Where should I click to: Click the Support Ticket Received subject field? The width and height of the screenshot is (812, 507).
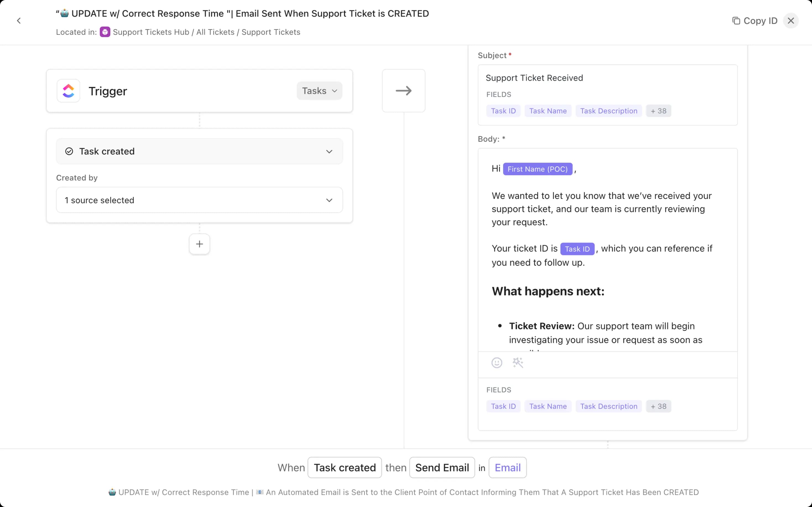(x=534, y=78)
